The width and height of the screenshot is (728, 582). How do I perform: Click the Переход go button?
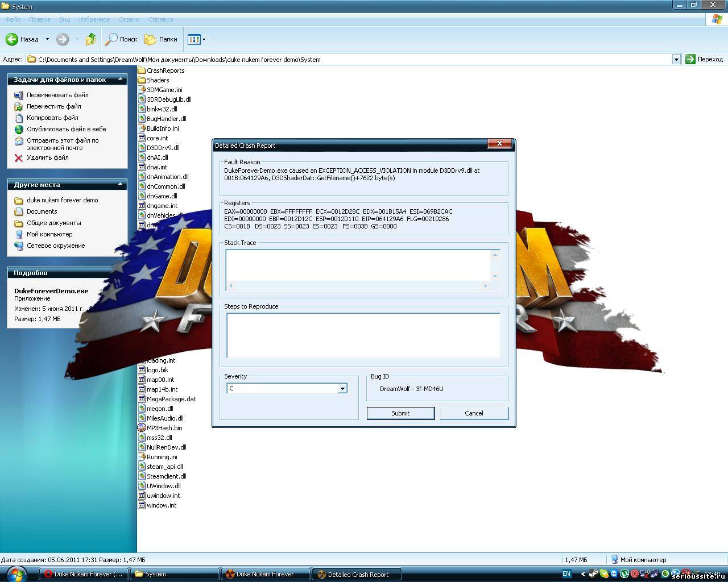(x=704, y=59)
